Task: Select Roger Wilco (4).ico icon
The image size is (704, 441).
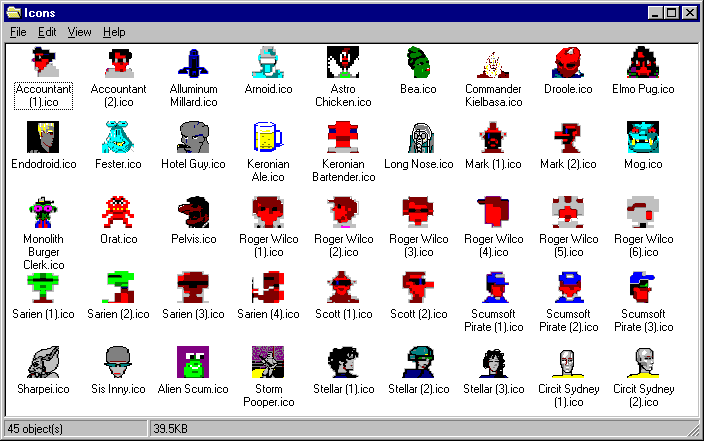Action: pyautogui.click(x=493, y=212)
